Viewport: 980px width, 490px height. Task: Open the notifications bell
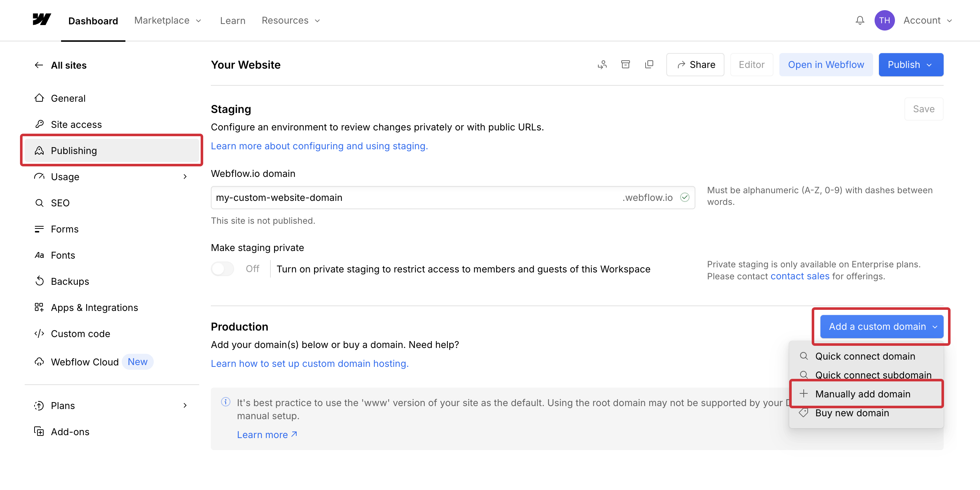pos(860,20)
